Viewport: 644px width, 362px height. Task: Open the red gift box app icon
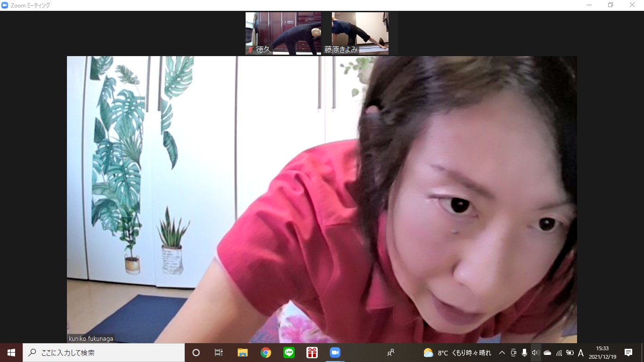click(x=312, y=353)
